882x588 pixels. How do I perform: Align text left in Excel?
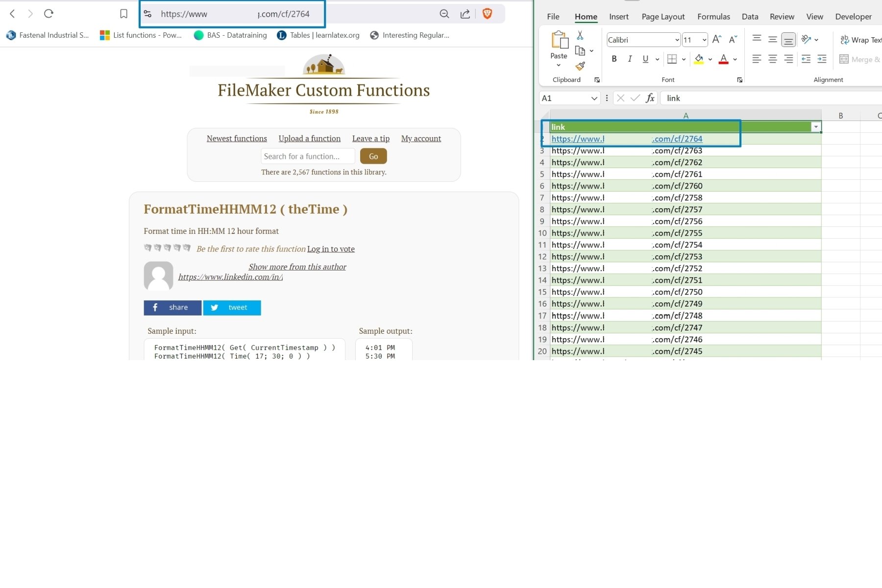tap(757, 59)
